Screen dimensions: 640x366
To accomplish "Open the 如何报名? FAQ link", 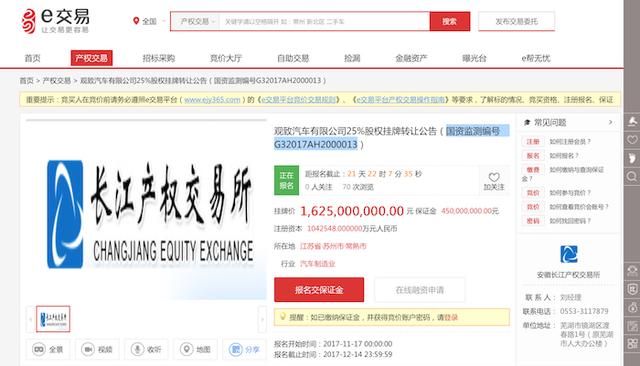I will tap(564, 155).
